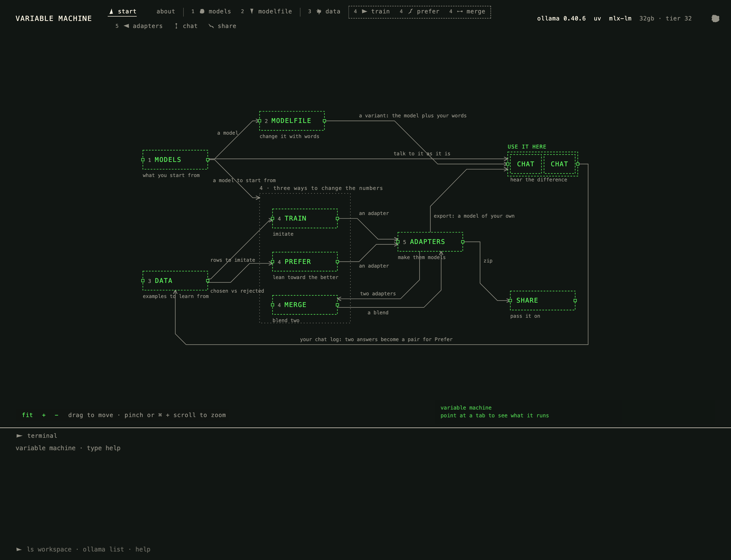Open the merge tab

467,11
